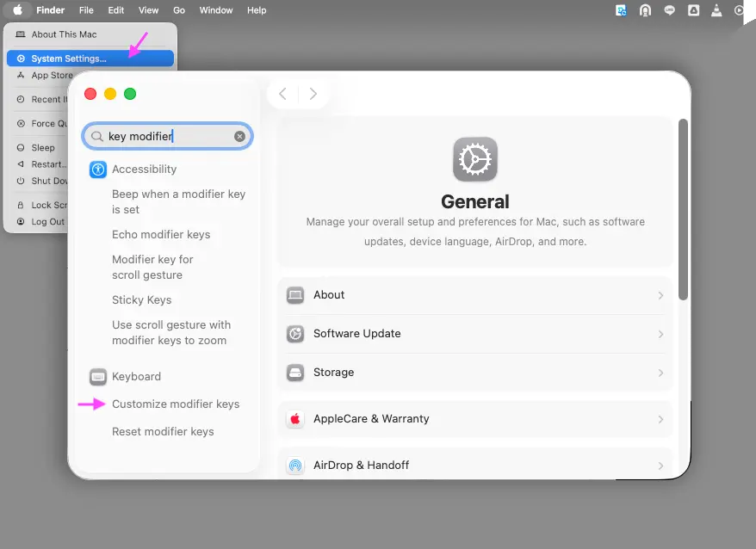
Task: Select System Settings in the Apple menu
Action: pos(69,59)
